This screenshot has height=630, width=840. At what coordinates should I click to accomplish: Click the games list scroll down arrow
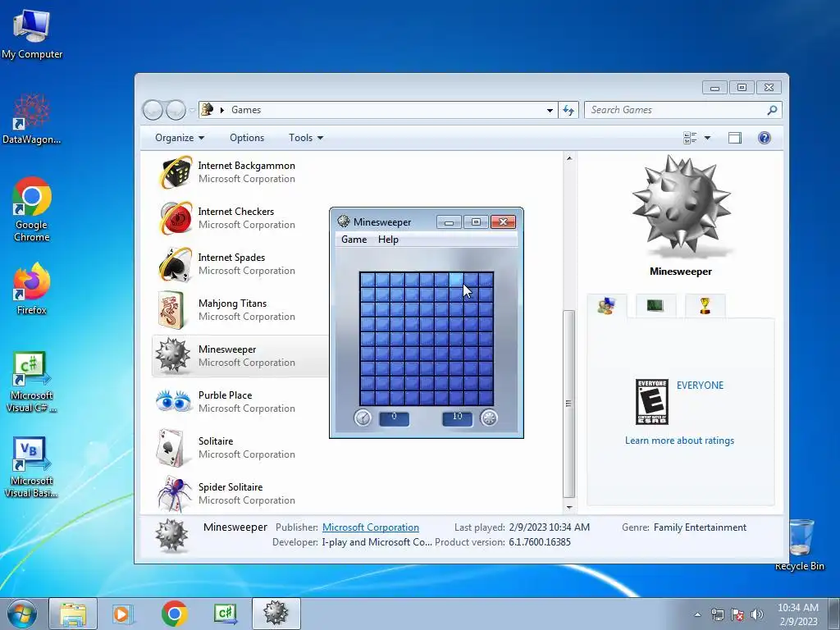(569, 507)
